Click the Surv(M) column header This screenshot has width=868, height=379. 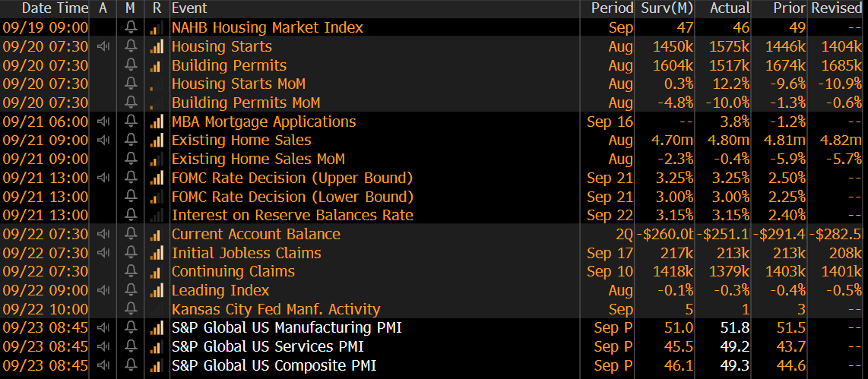coord(665,8)
